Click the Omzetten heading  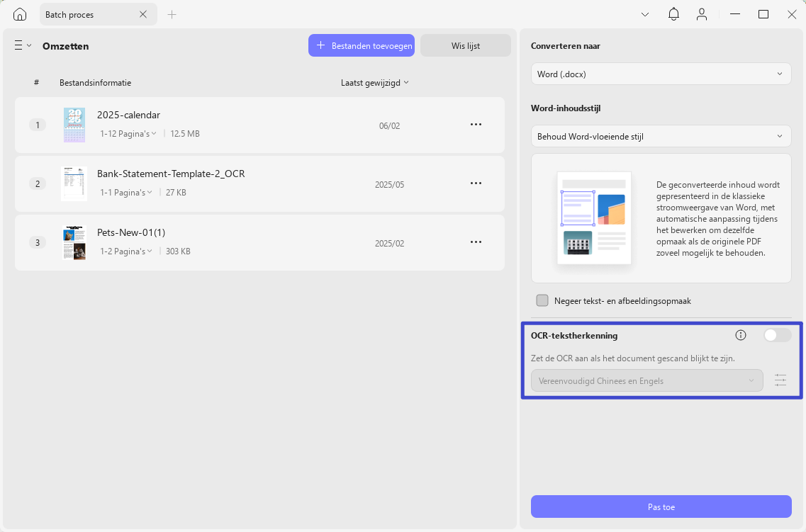(65, 46)
